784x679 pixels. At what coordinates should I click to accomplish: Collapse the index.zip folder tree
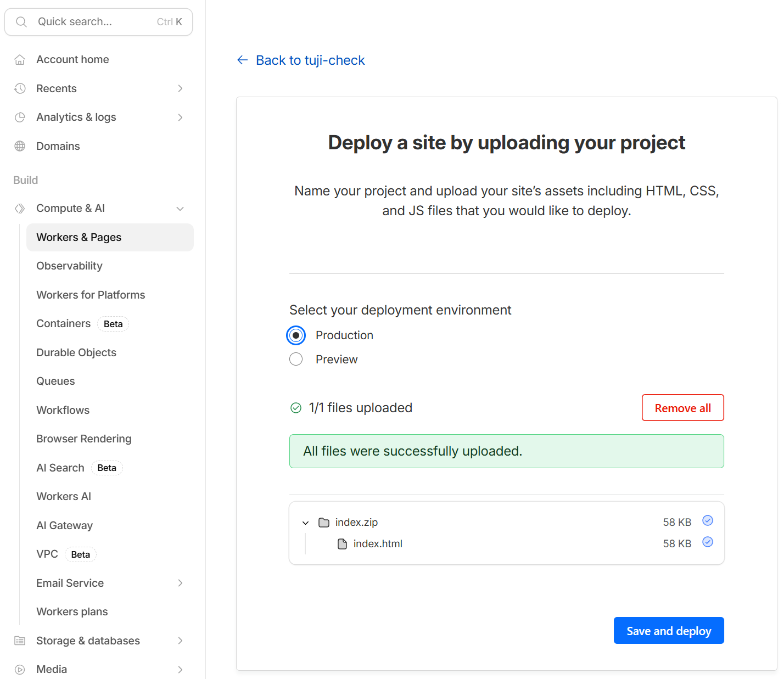pyautogui.click(x=306, y=523)
